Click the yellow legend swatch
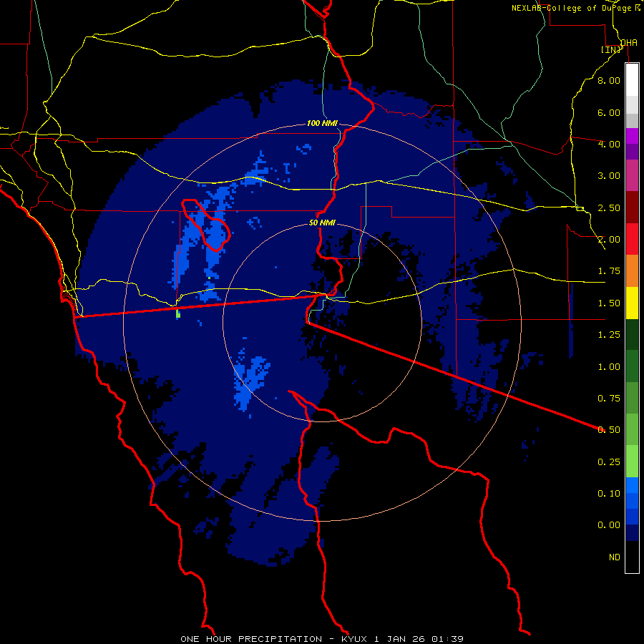 pos(632,303)
